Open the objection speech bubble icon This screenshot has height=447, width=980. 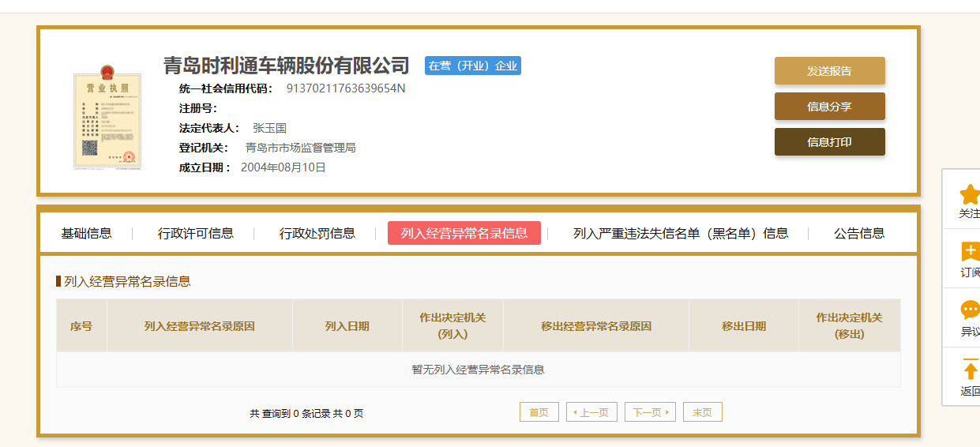pyautogui.click(x=970, y=310)
